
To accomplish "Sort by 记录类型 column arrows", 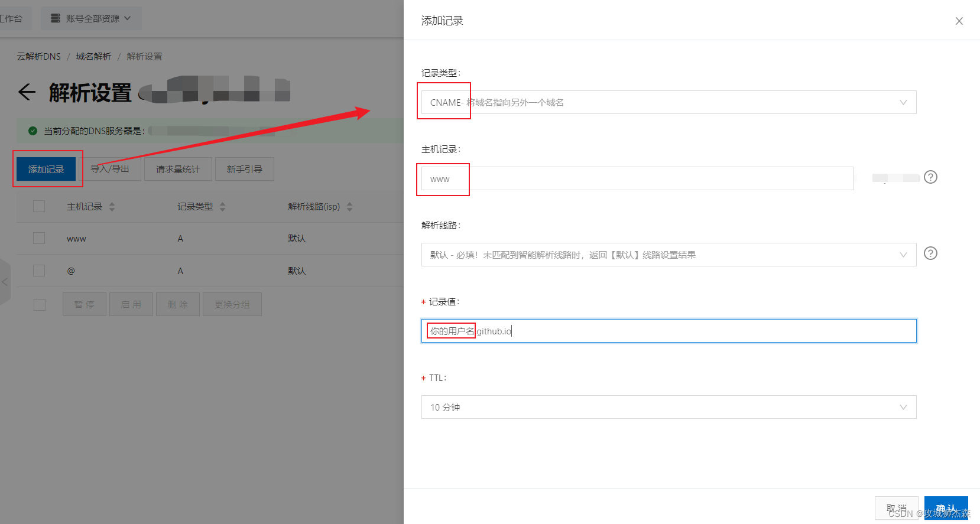I will coord(223,207).
